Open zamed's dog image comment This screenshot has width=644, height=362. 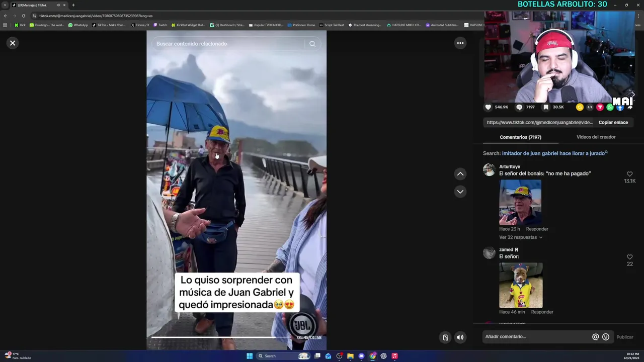coord(521,285)
